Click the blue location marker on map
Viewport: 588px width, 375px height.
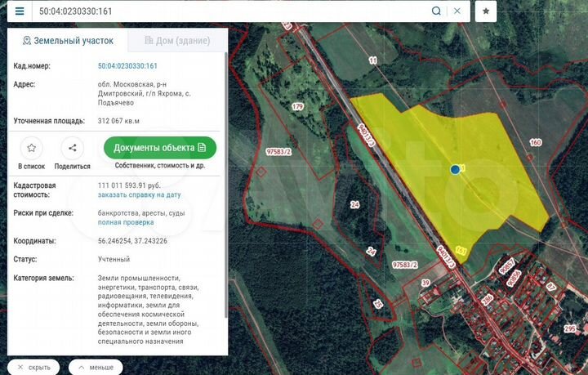(x=455, y=169)
